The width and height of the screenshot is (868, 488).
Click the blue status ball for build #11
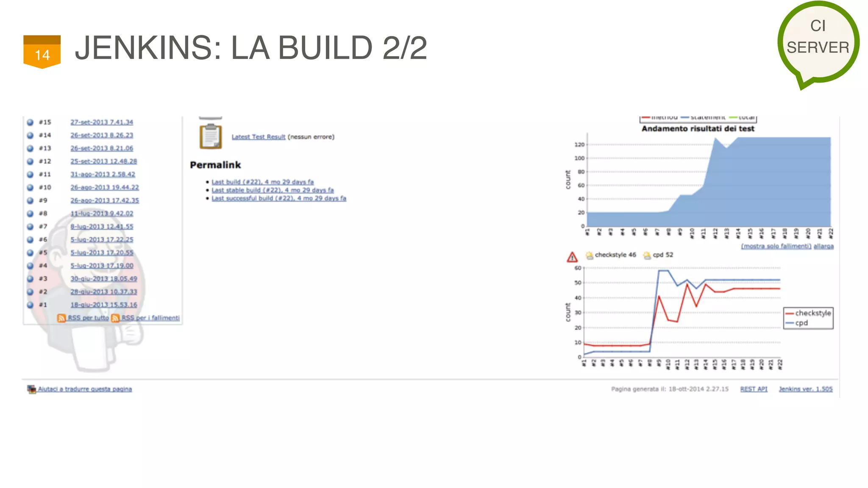pos(30,175)
